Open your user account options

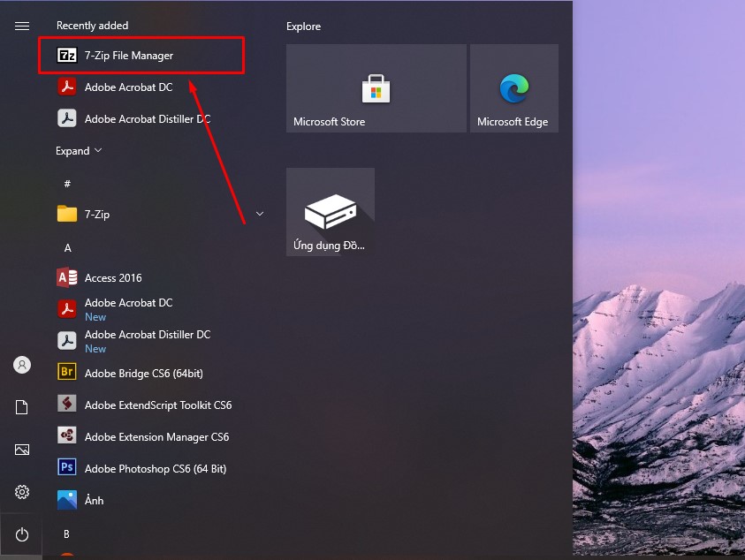click(x=21, y=365)
